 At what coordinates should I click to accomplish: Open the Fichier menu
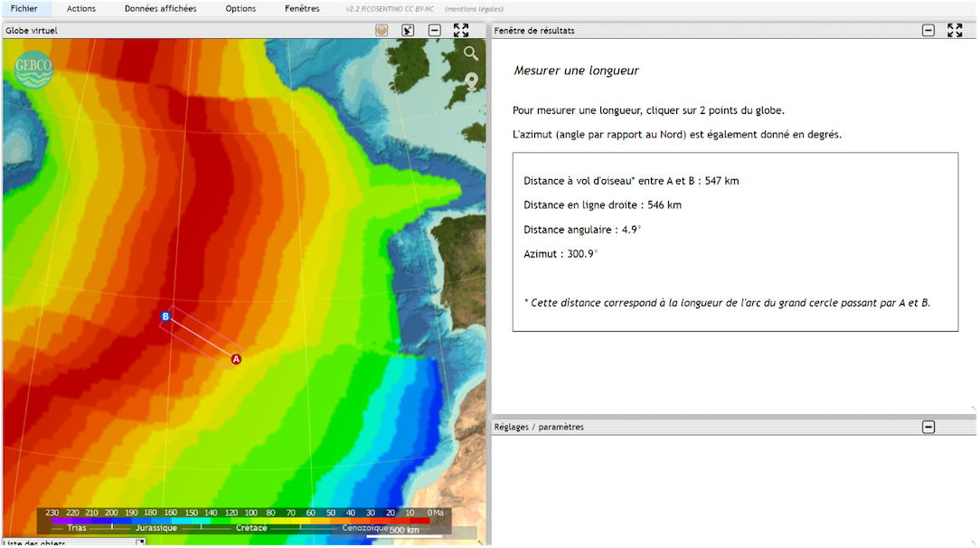pos(24,8)
